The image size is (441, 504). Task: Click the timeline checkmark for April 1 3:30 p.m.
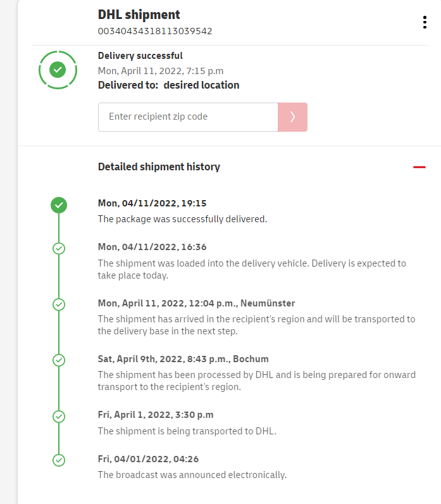(59, 416)
